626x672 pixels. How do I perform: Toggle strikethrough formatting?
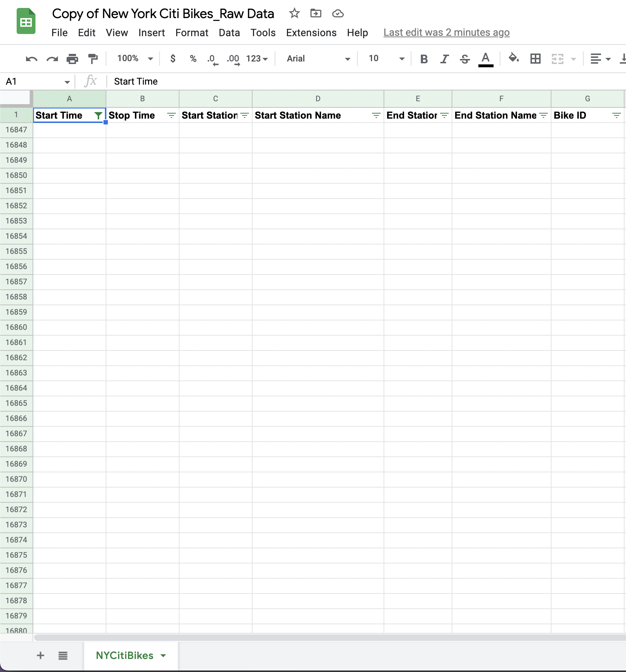click(465, 59)
